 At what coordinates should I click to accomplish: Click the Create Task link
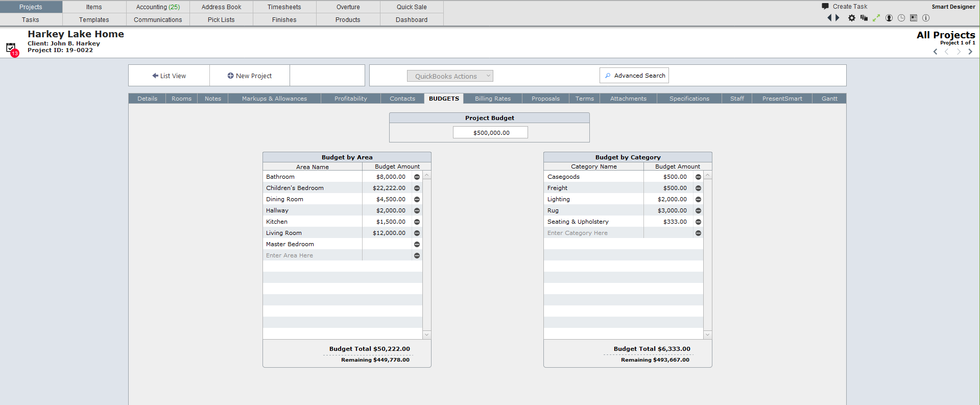click(850, 6)
